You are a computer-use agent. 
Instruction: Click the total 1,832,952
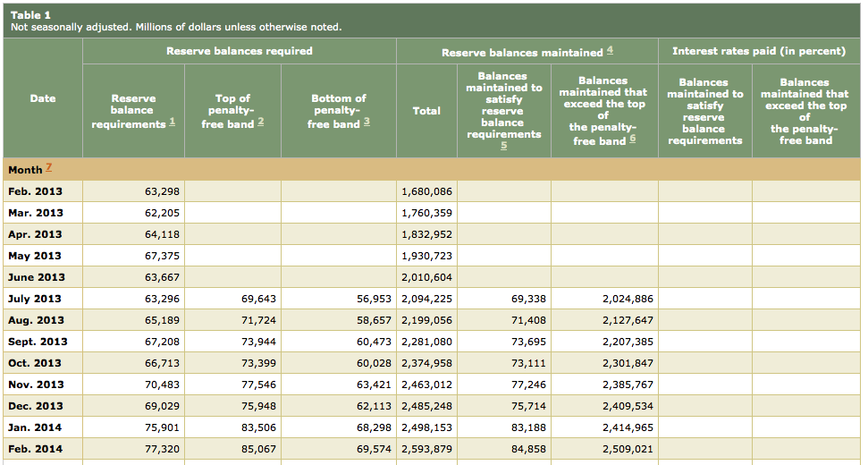click(x=426, y=234)
